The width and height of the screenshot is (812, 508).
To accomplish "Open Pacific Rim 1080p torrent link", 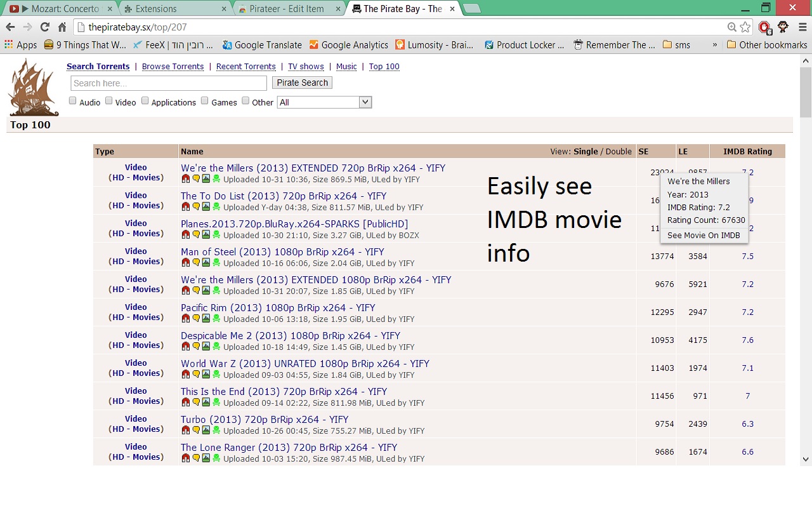I will (x=278, y=308).
